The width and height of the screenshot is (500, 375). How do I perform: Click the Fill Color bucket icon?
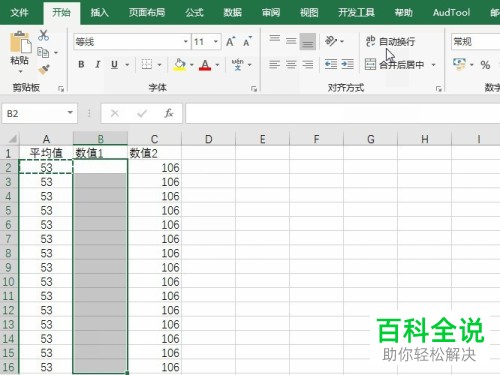[x=180, y=64]
